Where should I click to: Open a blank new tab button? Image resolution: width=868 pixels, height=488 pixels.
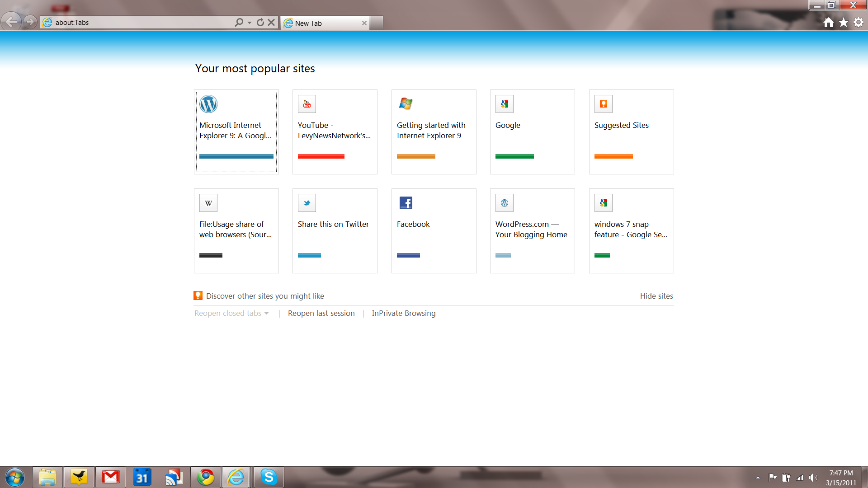(377, 23)
